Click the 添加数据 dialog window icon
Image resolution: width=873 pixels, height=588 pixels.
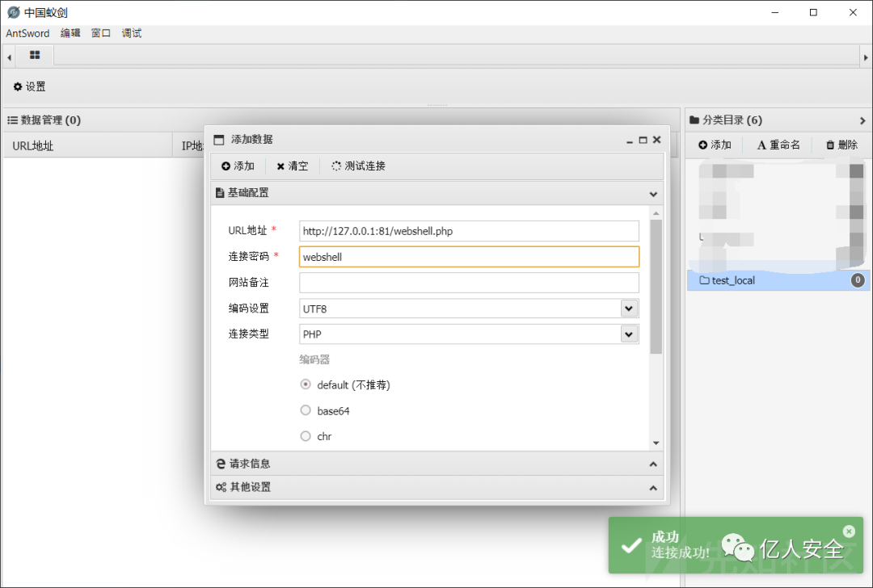click(219, 140)
